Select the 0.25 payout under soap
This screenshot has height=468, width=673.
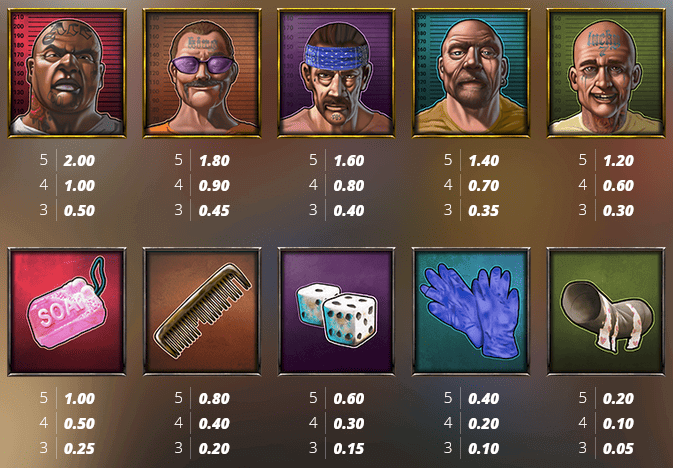(x=79, y=449)
